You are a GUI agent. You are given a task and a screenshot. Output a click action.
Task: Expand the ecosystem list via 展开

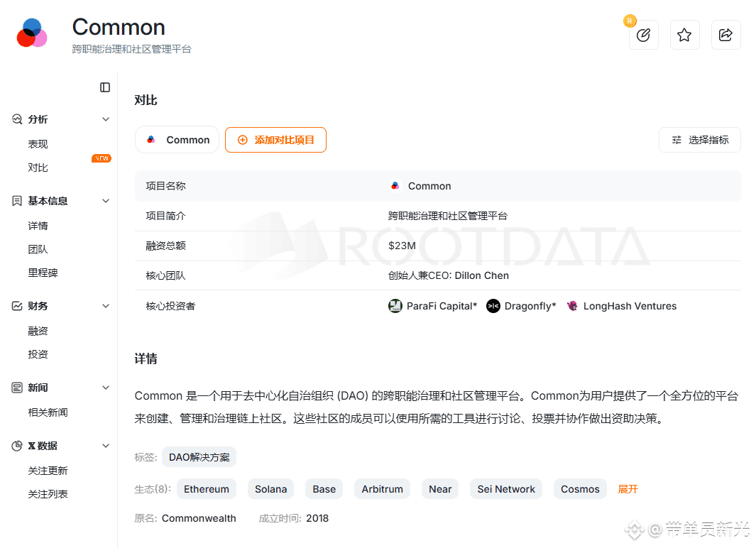tap(628, 489)
